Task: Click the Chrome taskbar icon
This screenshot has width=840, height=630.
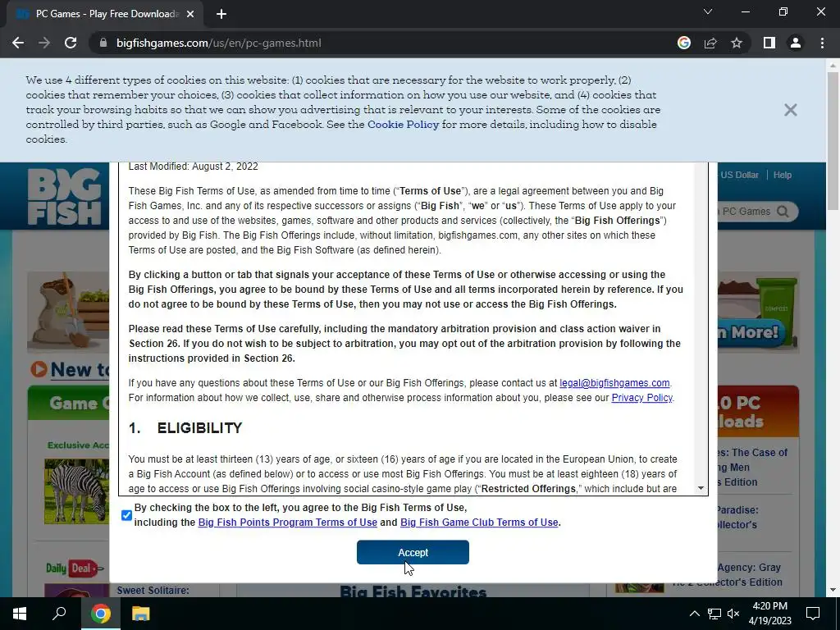Action: click(100, 614)
